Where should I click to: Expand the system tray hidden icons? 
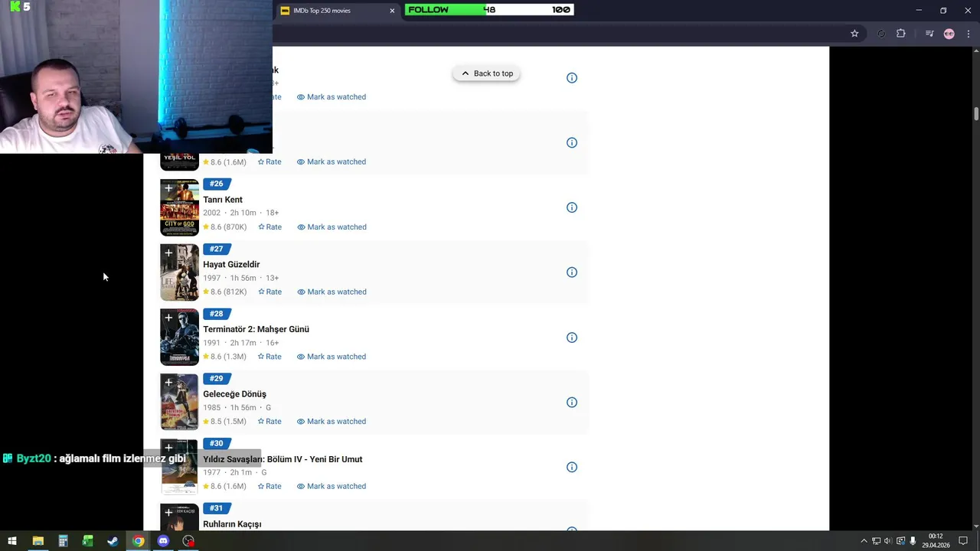(x=864, y=541)
